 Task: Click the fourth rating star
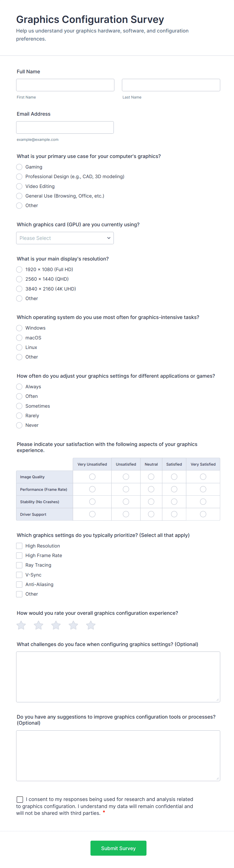pos(73,625)
